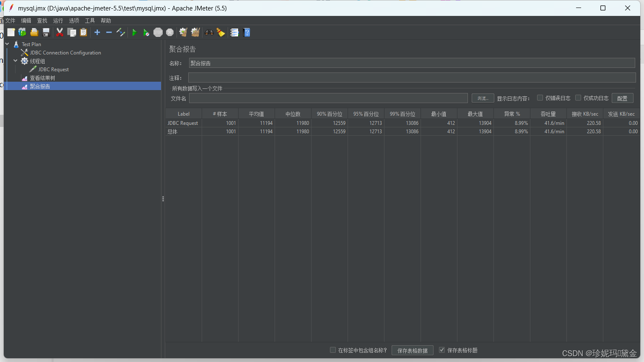Image resolution: width=644 pixels, height=362 pixels.
Task: Click the Test Plan flask icon
Action: click(16, 44)
